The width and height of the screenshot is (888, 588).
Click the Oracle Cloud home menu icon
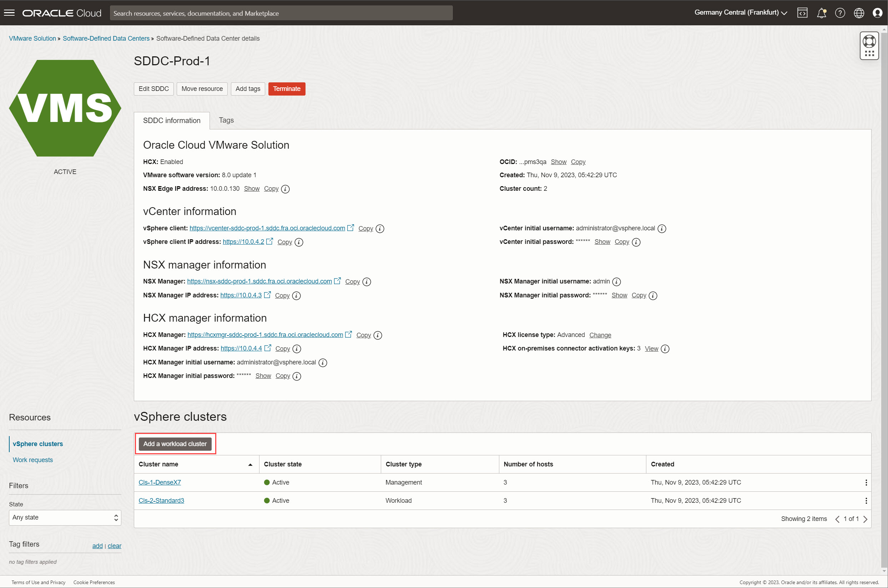click(10, 12)
